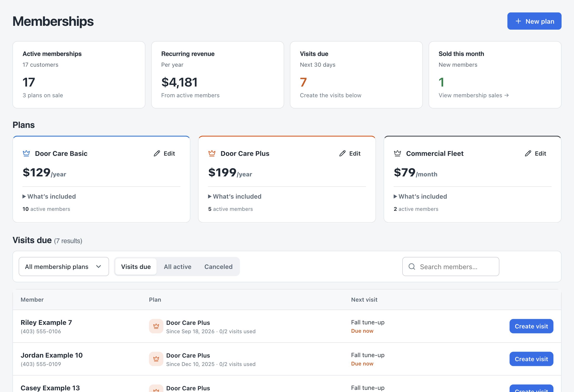Click the New plan button
The height and width of the screenshot is (392, 574).
tap(535, 21)
